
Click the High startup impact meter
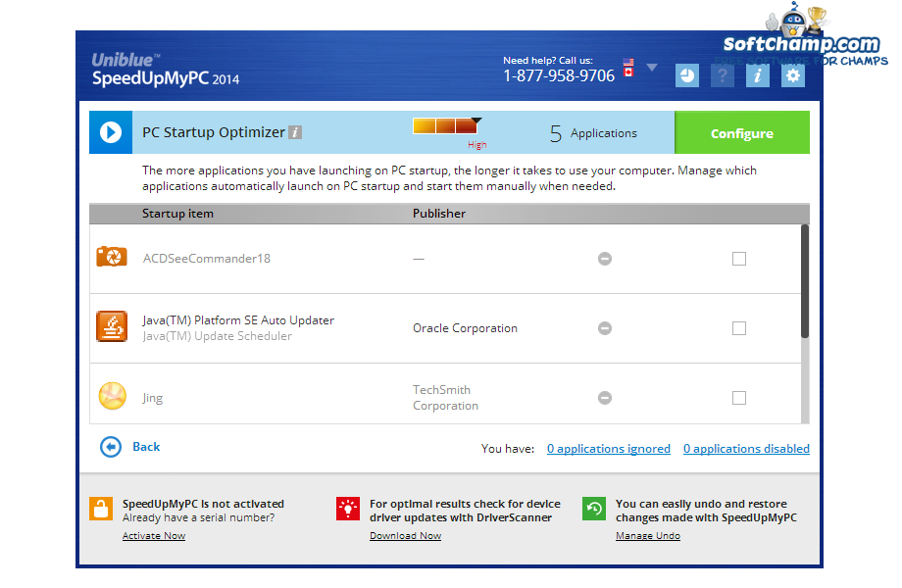point(447,125)
